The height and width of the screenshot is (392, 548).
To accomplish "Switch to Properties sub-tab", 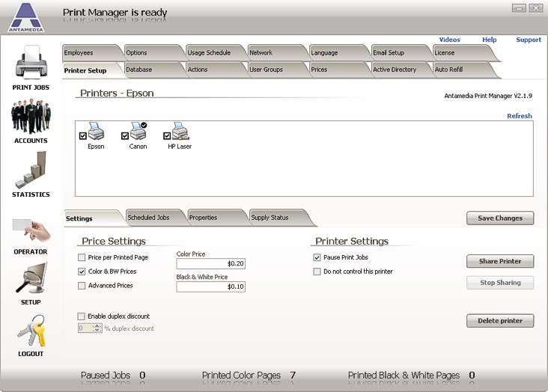I will click(216, 217).
